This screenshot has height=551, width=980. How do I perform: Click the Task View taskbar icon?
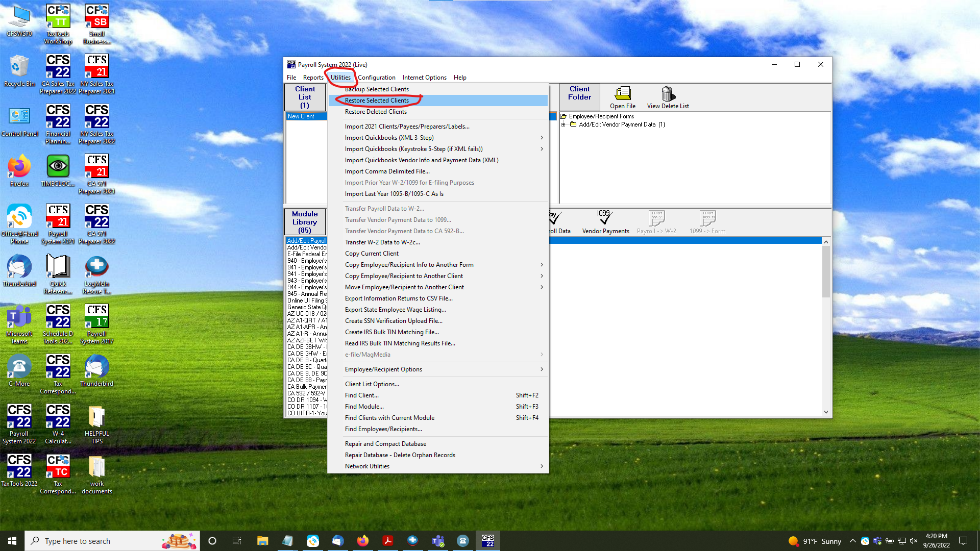(237, 541)
